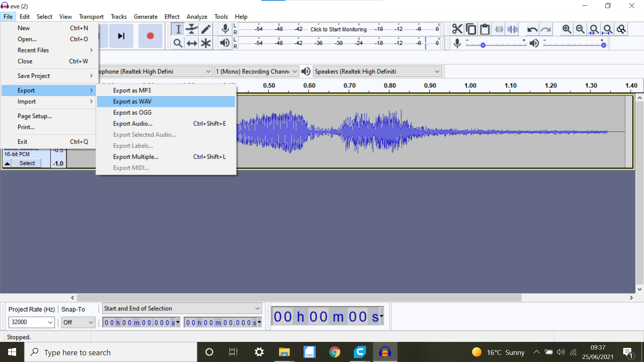The height and width of the screenshot is (362, 644).
Task: Click New in the File menu
Action: 49,28
